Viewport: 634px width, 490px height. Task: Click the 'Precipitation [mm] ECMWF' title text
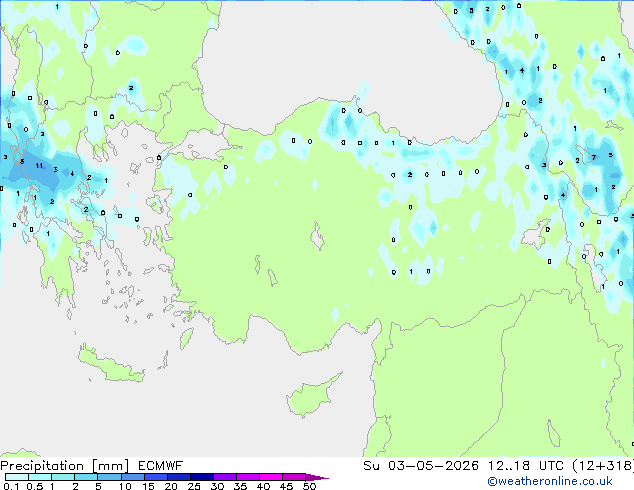tap(92, 466)
